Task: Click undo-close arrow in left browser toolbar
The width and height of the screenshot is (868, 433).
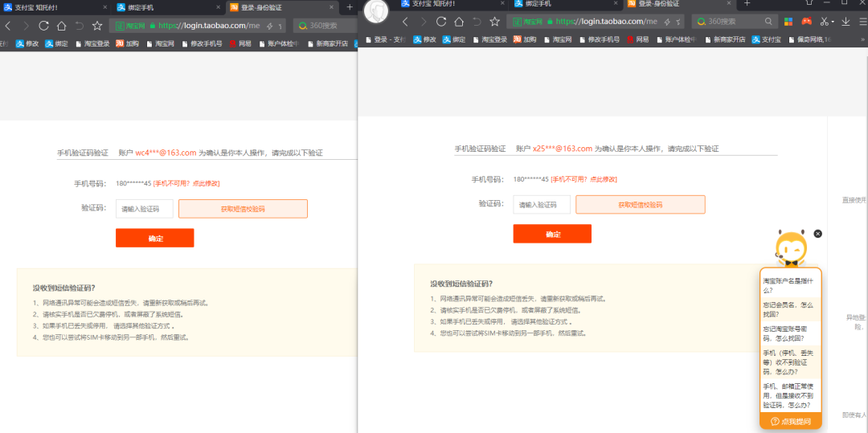Action: tap(79, 26)
